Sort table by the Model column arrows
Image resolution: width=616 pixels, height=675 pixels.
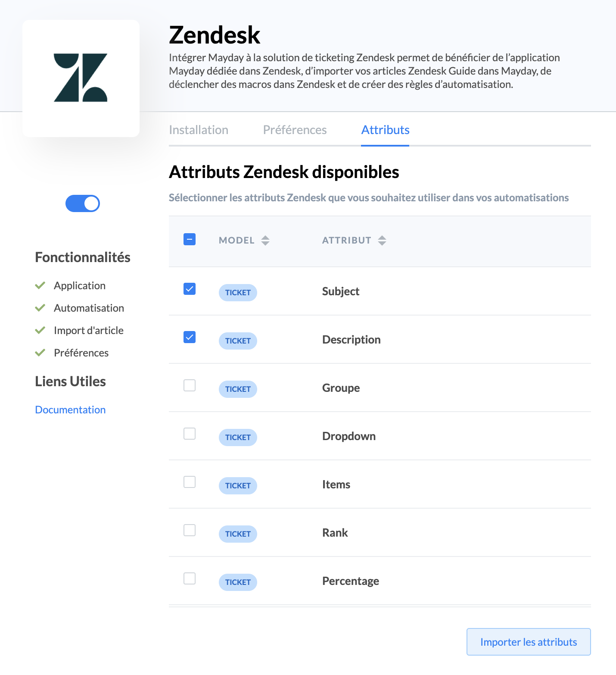[265, 241]
